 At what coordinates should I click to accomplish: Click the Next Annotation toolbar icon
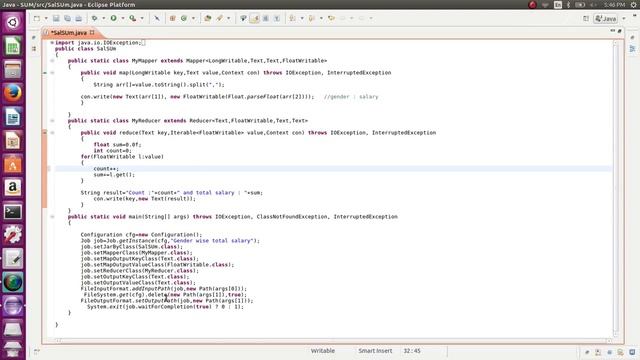pos(292,18)
